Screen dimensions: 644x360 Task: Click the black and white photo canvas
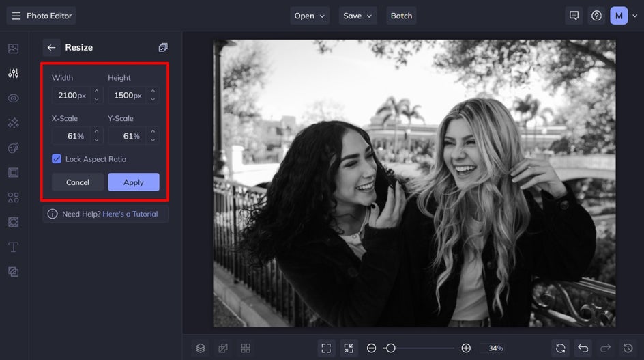(414, 183)
